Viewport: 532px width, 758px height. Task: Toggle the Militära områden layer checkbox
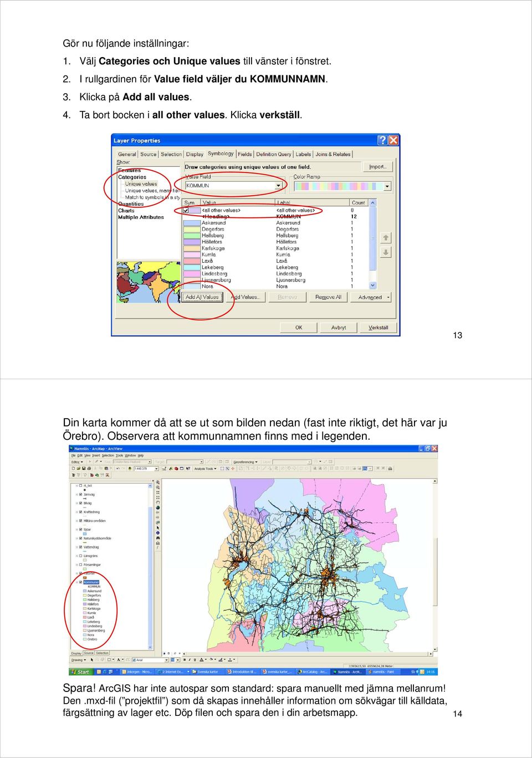pyautogui.click(x=81, y=521)
